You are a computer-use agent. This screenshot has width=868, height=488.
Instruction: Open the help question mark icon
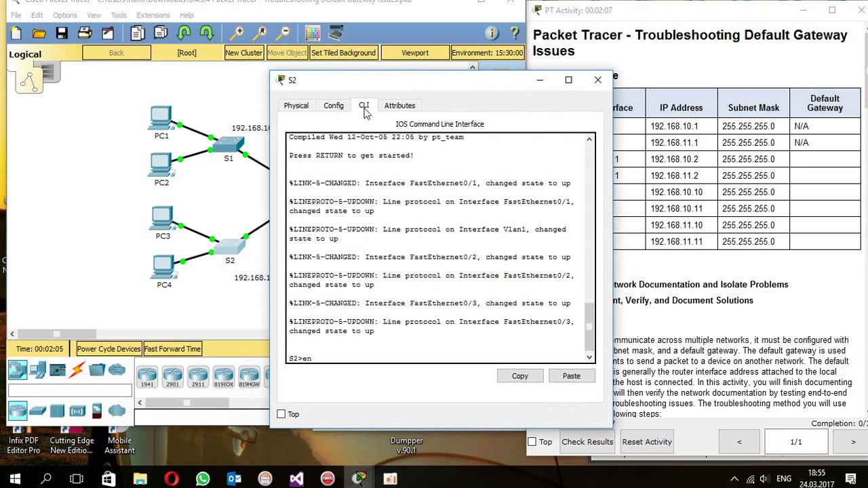click(x=515, y=33)
